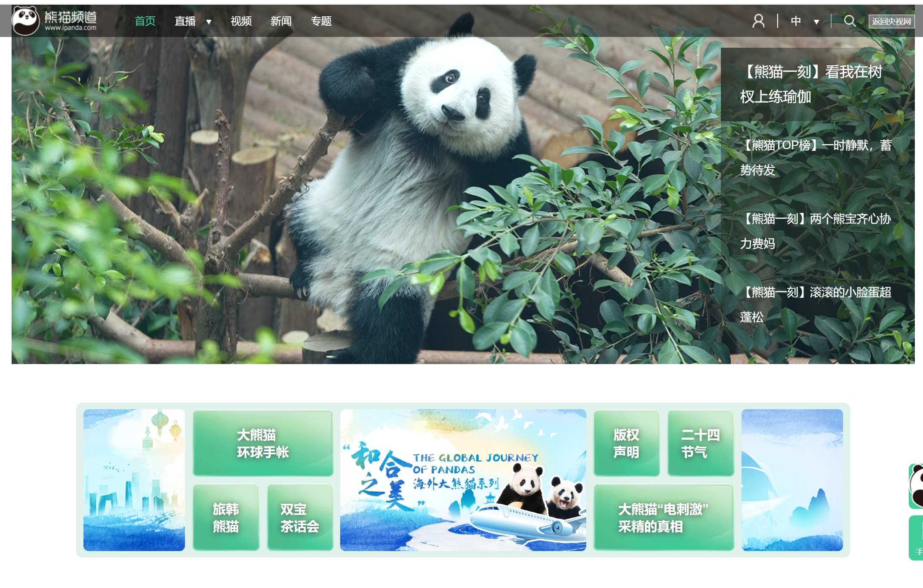
Task: Click the search magnifier icon
Action: click(x=849, y=21)
